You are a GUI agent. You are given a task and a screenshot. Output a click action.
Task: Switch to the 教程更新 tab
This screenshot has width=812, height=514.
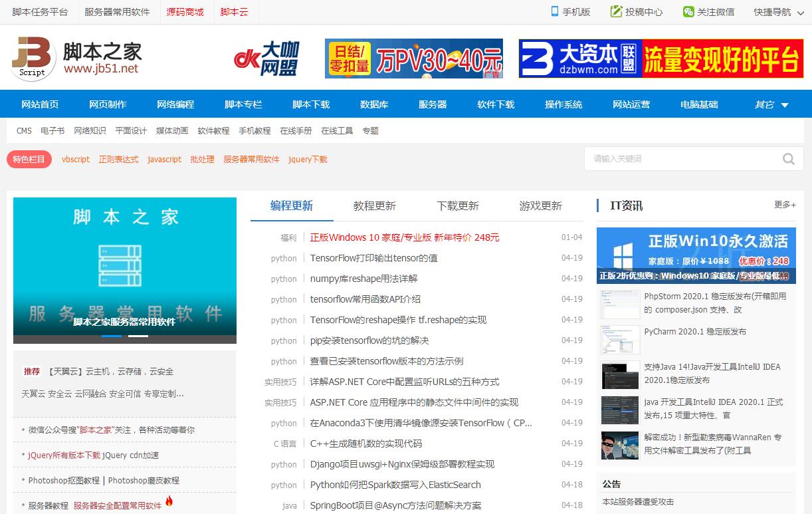pos(374,206)
